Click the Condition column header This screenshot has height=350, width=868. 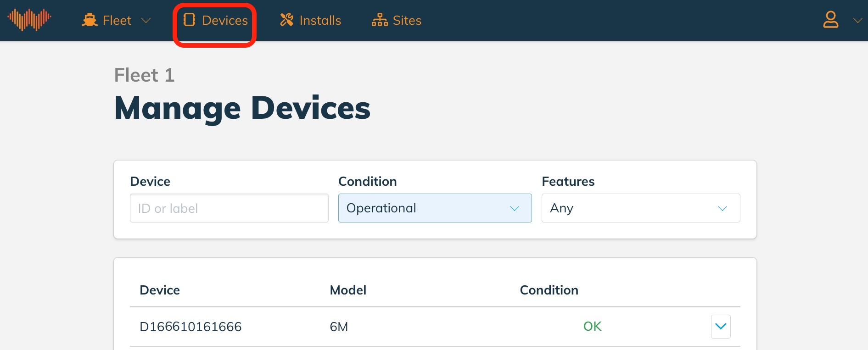(549, 290)
